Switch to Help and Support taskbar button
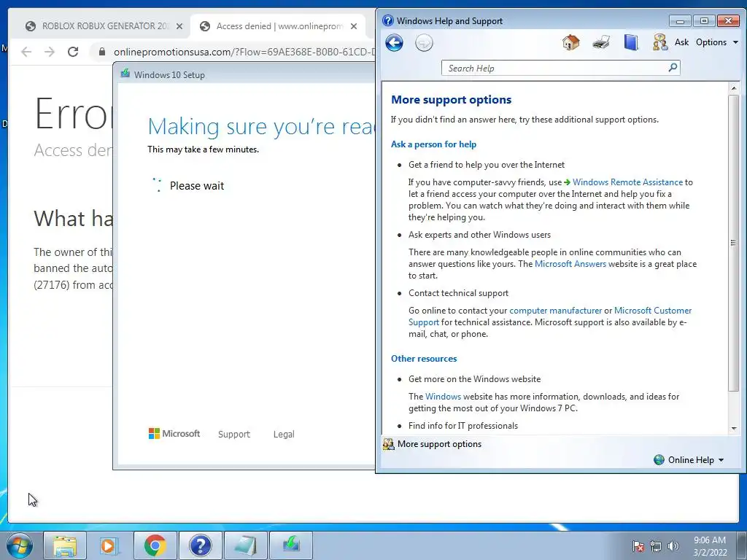Viewport: 747px width, 560px height. click(x=200, y=545)
